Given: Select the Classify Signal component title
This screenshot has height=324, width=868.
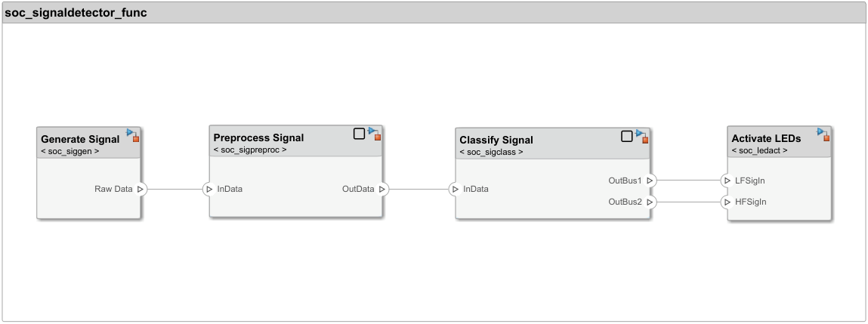Looking at the screenshot, I should tap(496, 140).
